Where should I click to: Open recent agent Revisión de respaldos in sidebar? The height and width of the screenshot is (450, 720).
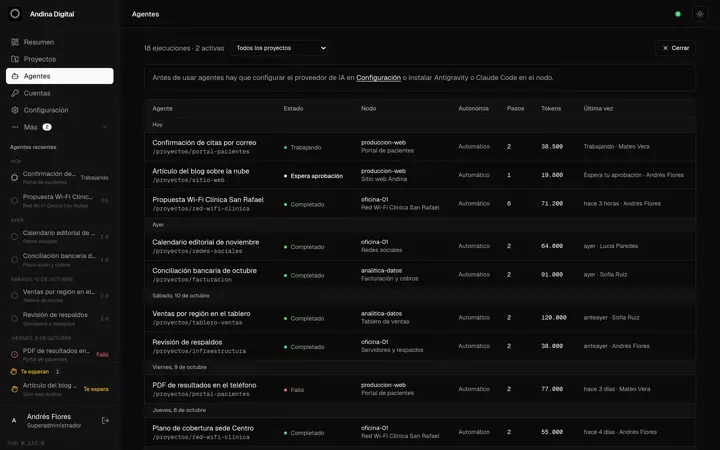tap(60, 319)
